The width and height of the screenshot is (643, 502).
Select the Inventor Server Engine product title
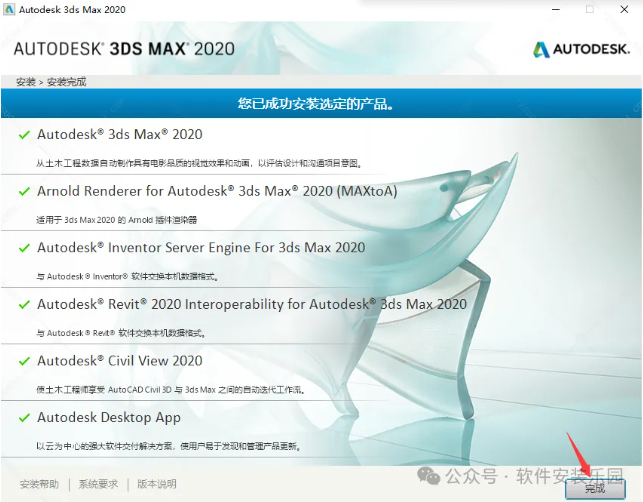pos(201,248)
